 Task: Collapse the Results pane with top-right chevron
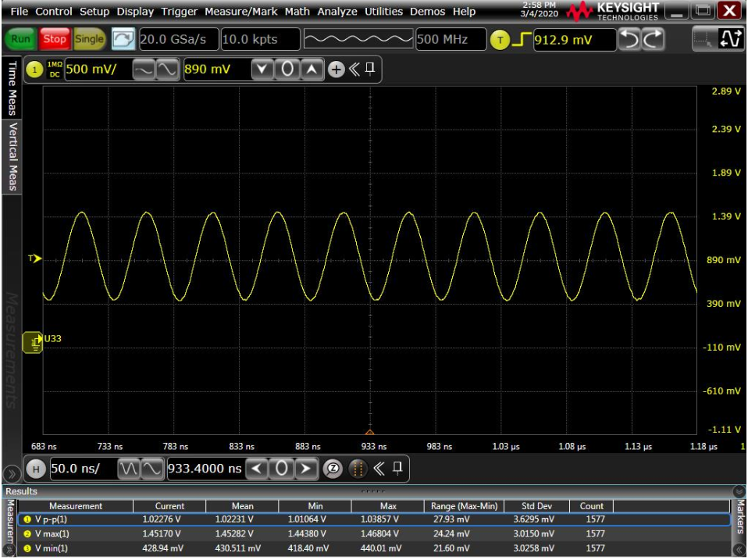coord(739,492)
